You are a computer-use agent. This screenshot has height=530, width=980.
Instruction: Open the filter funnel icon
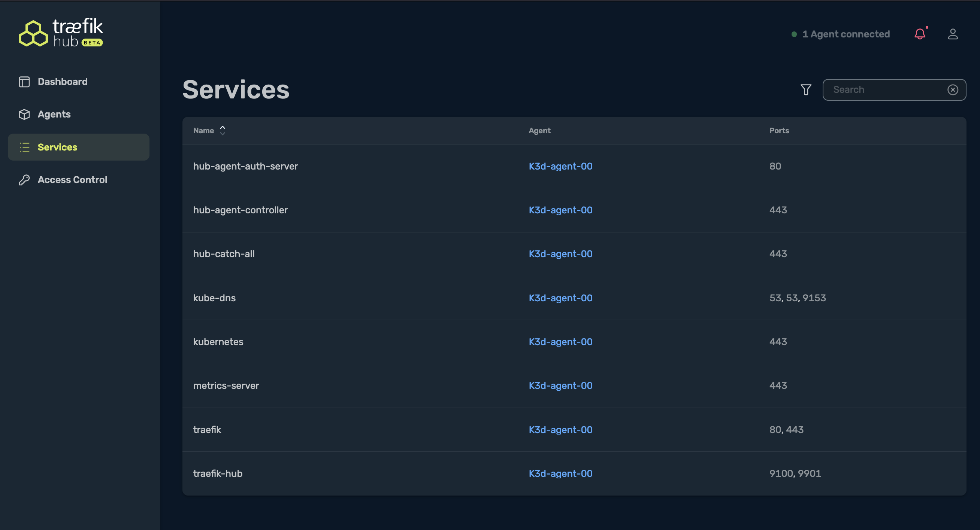click(806, 90)
